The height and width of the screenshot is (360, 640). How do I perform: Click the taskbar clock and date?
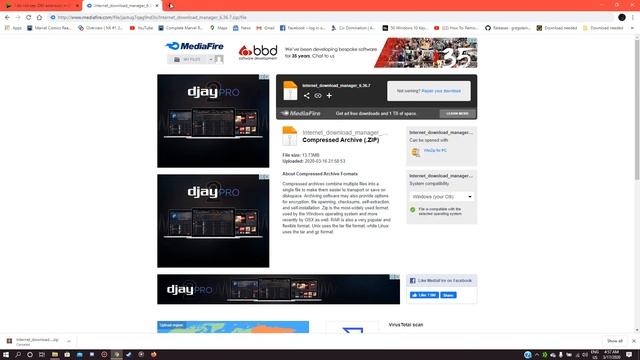pos(611,355)
